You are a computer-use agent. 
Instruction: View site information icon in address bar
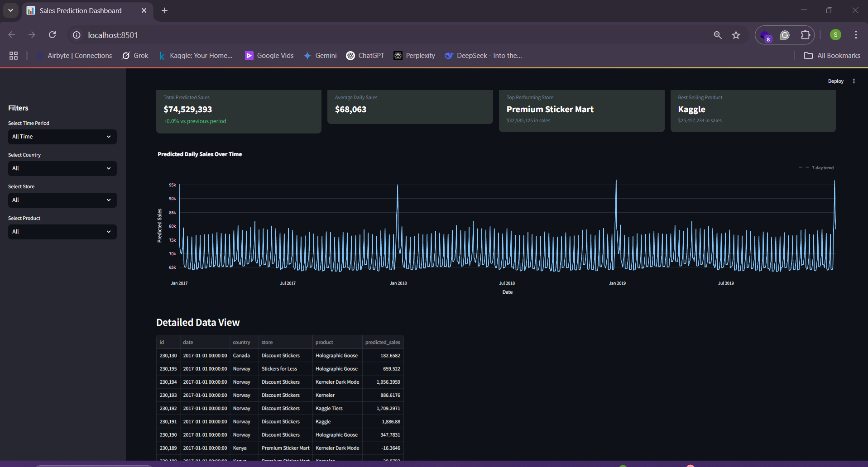point(77,35)
